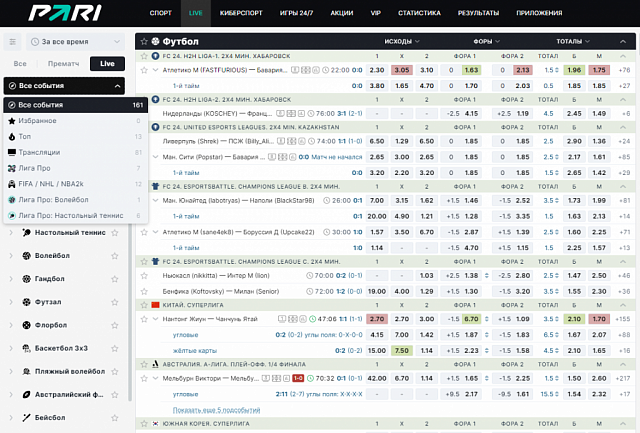Pick draw odds 1.29 for Ливерпуль — ПСЖ
This screenshot has height=433, width=640.
(x=402, y=141)
